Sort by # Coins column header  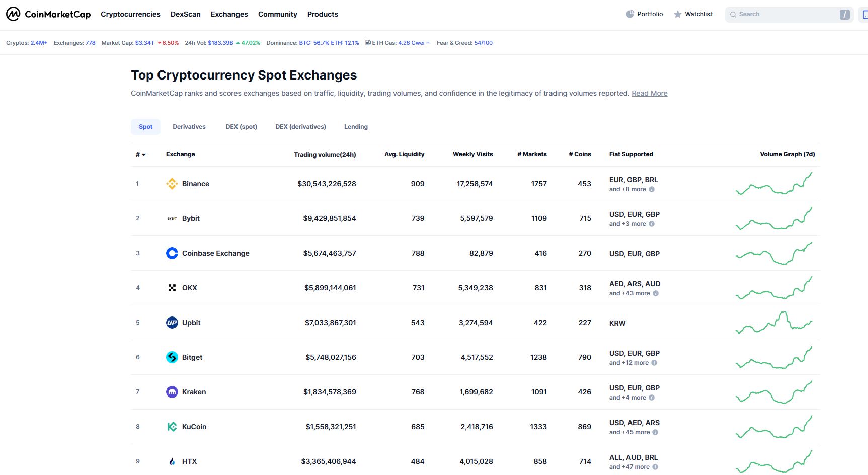580,154
